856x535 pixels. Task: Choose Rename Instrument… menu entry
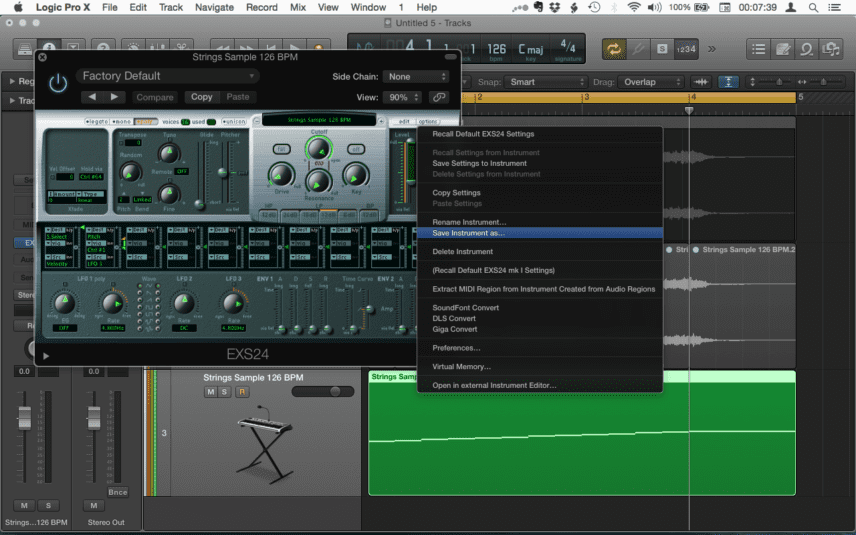click(540, 222)
